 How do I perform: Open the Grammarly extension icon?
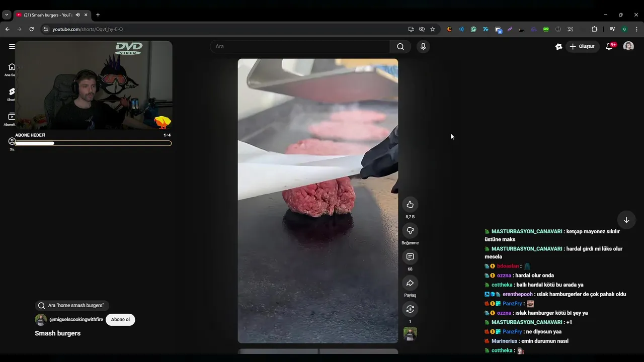pyautogui.click(x=473, y=29)
